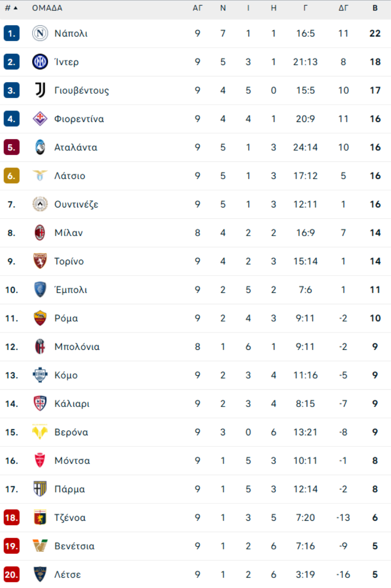The height and width of the screenshot is (588, 391).
Task: Select the Fiorentina crest icon
Action: pos(40,119)
